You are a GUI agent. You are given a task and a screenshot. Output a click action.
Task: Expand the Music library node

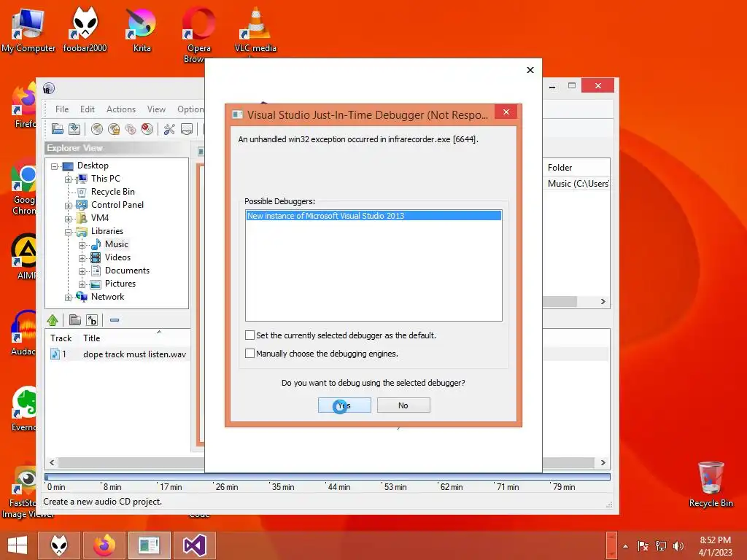coord(82,245)
